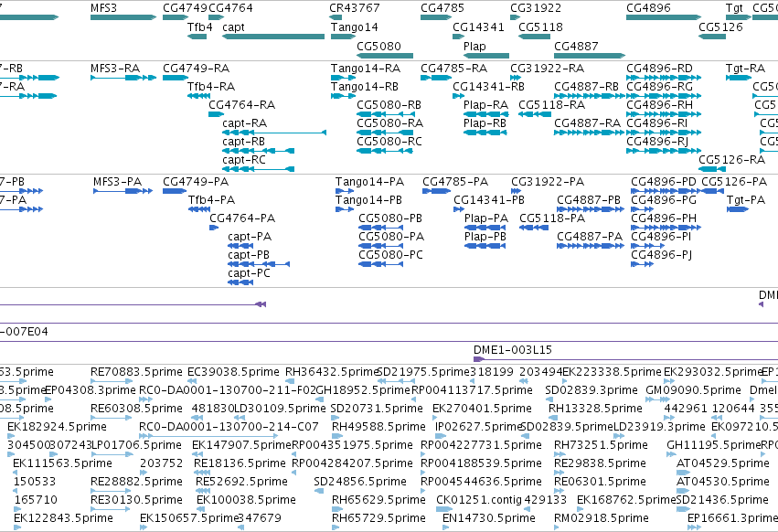Select the Tgt-PA protein feature
The image size is (778, 532).
coord(737,209)
